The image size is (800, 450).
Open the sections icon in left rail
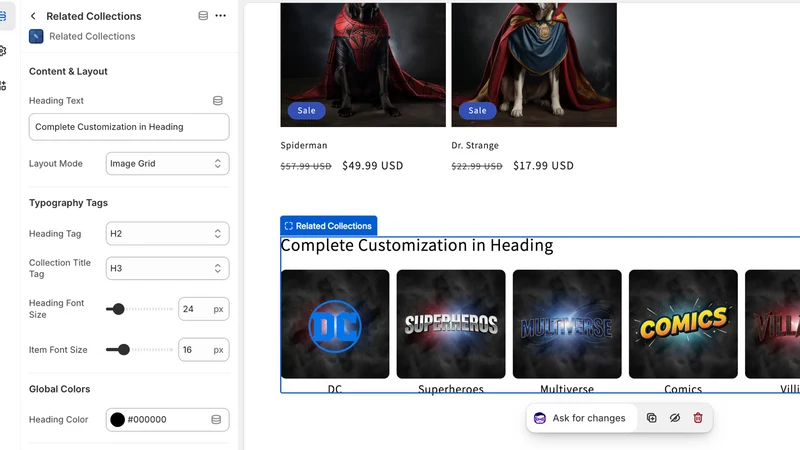click(x=3, y=16)
